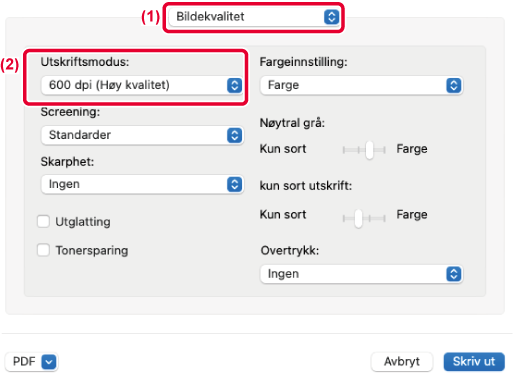Click the Skarphet stepper arrow icon
Viewport: 513px width, 381px height.
(234, 184)
